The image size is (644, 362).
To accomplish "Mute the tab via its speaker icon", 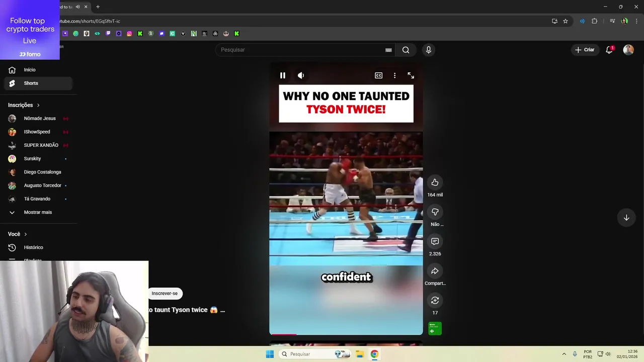I will click(77, 7).
